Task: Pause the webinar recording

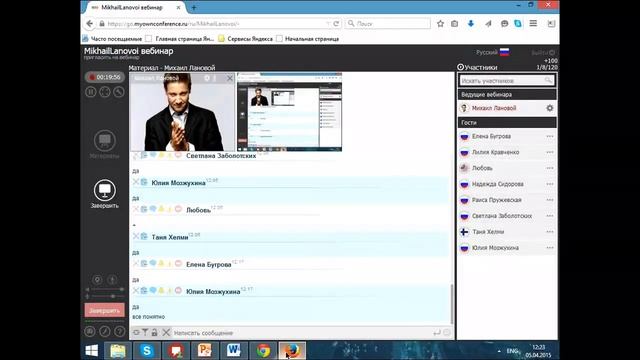Action: [91, 92]
